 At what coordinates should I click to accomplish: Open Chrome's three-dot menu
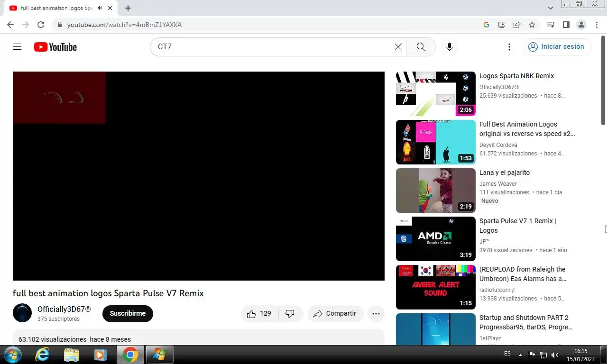(596, 25)
